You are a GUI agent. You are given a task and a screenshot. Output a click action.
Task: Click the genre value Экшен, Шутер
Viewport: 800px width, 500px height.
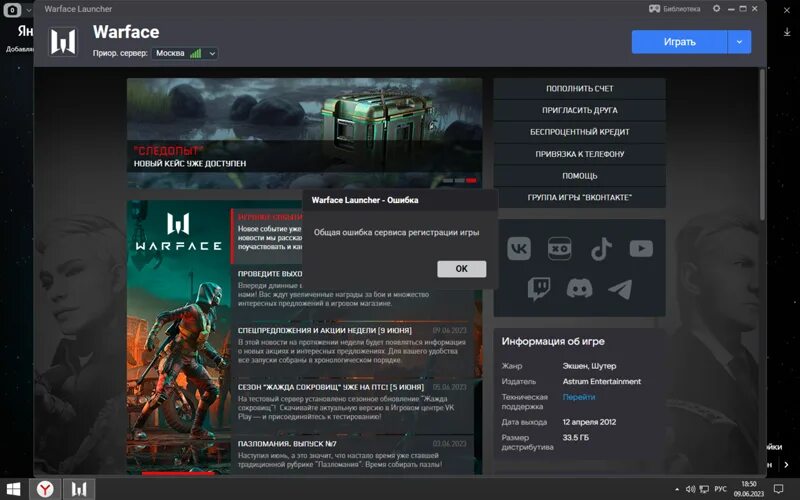point(589,366)
